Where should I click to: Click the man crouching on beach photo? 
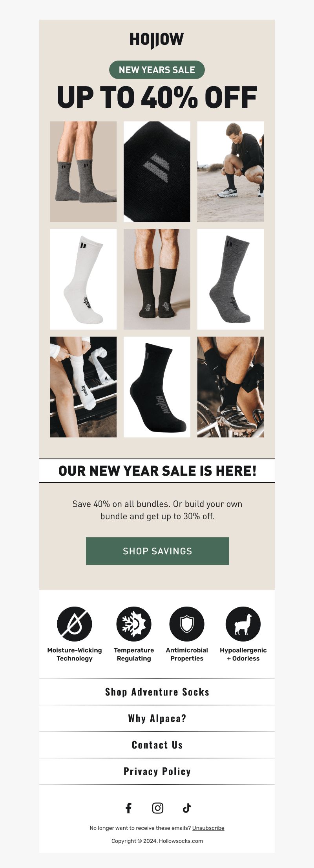230,171
